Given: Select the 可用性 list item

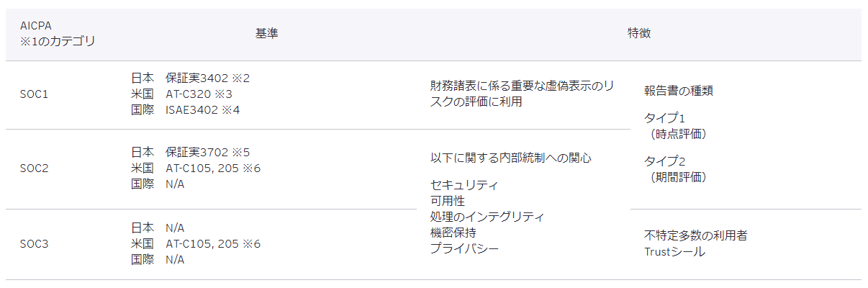Looking at the screenshot, I should (447, 201).
